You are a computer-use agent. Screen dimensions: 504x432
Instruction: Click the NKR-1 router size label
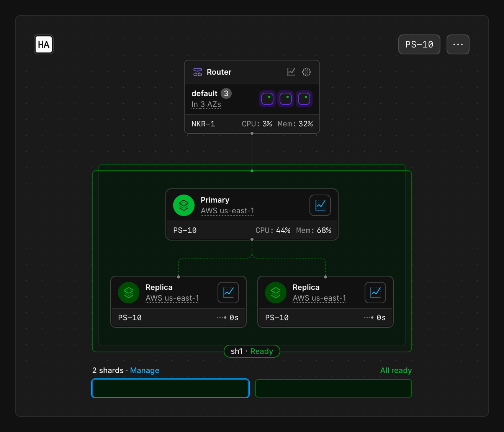(203, 124)
